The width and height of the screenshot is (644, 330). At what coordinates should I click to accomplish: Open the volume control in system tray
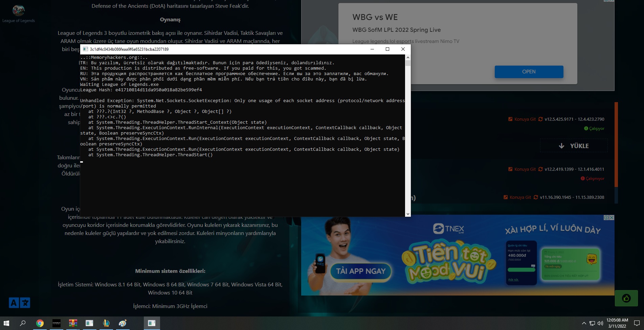point(600,323)
